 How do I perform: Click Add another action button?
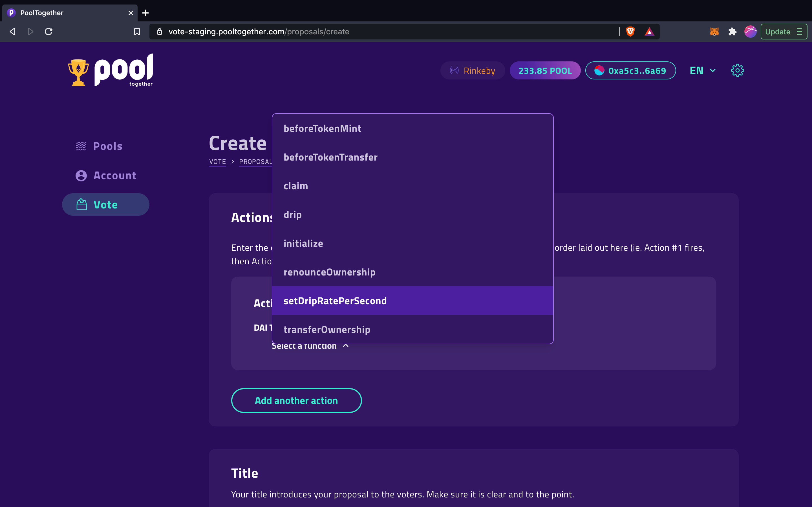pos(296,400)
